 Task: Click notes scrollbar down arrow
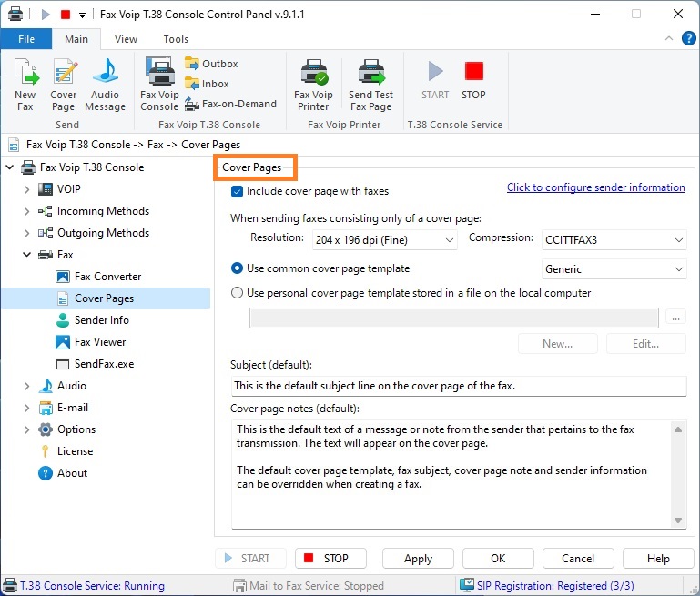point(678,520)
